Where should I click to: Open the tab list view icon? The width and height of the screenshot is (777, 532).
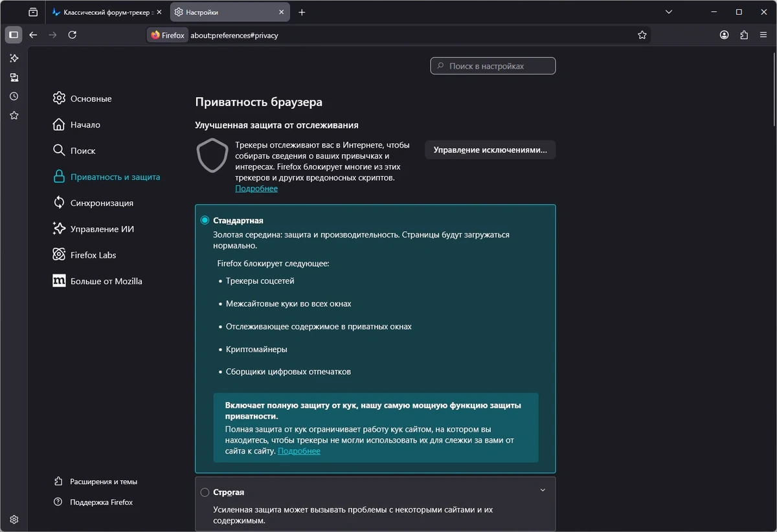tap(33, 12)
